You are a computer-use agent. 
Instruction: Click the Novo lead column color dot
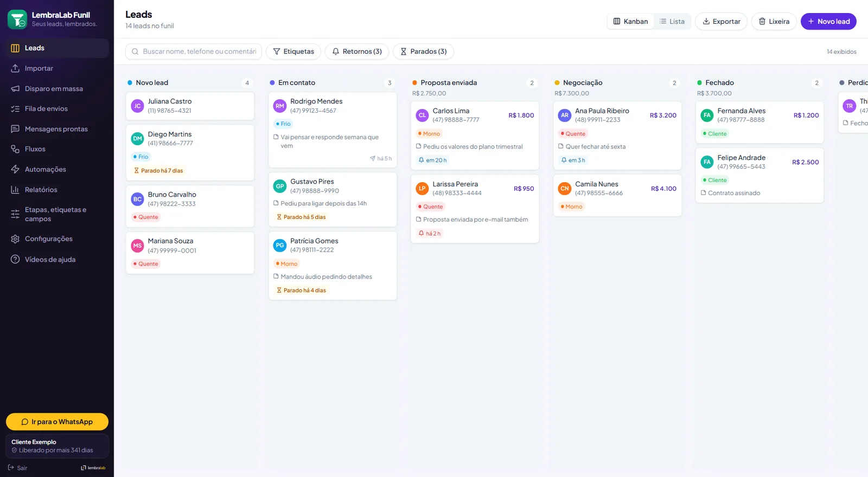[130, 83]
